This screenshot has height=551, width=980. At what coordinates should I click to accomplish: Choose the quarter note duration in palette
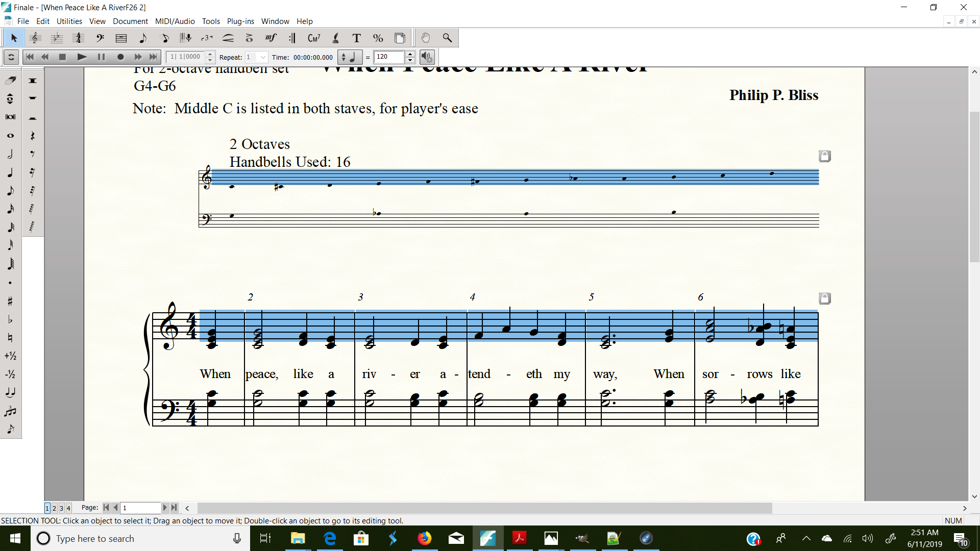(x=10, y=172)
